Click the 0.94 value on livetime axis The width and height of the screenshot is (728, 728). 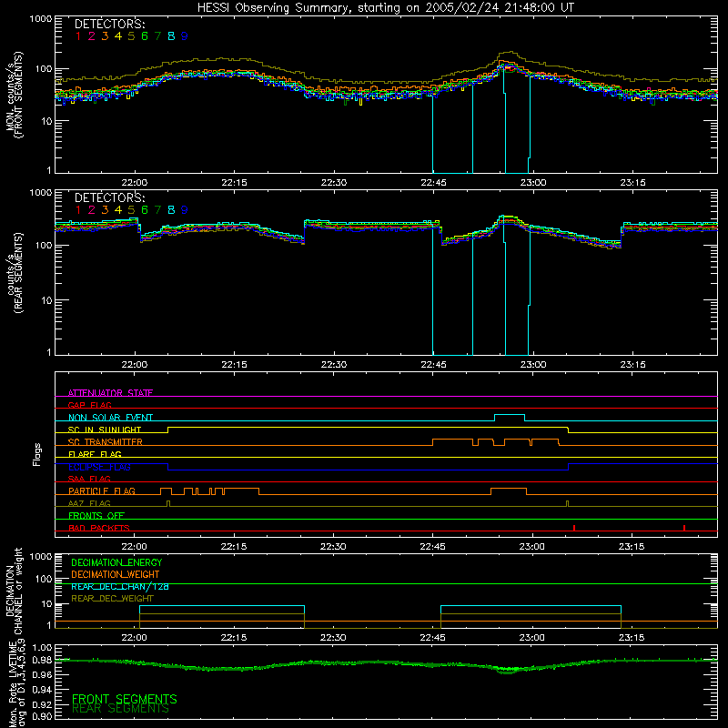[x=42, y=690]
